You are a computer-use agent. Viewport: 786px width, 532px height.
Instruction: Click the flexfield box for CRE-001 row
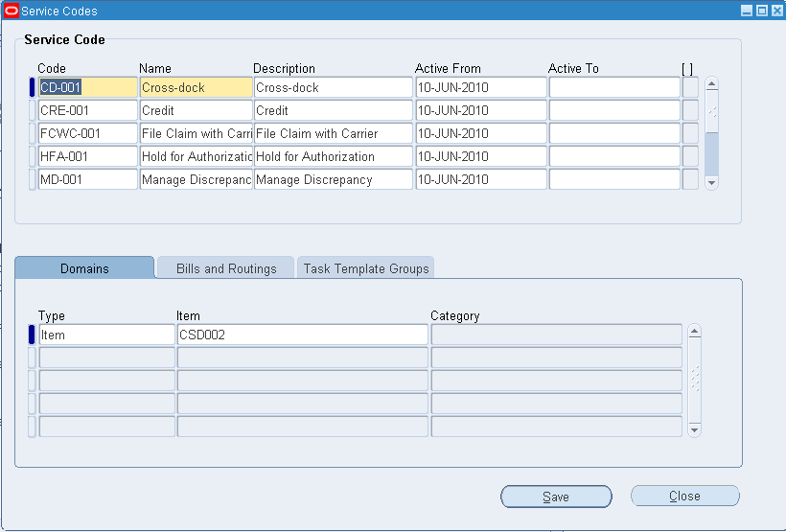coord(690,110)
